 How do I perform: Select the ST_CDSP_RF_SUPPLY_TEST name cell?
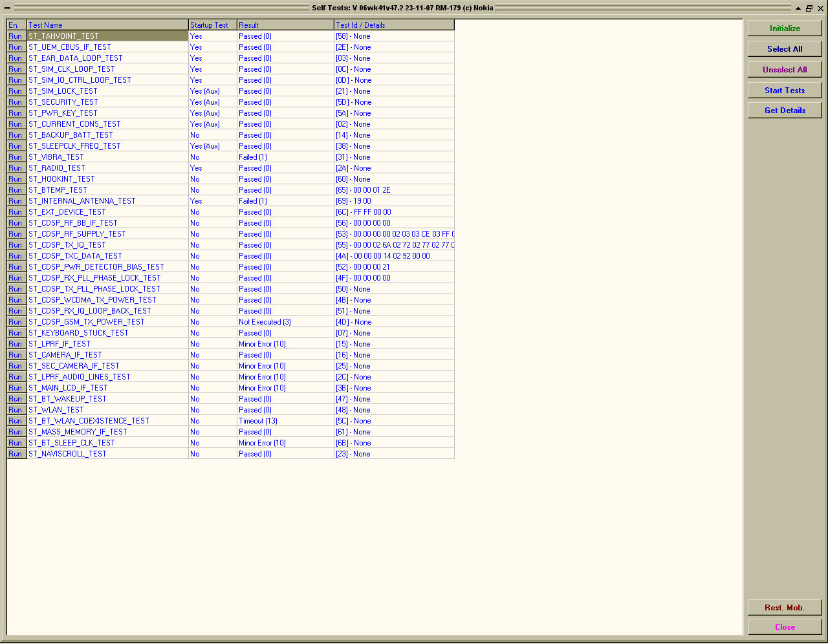(107, 234)
